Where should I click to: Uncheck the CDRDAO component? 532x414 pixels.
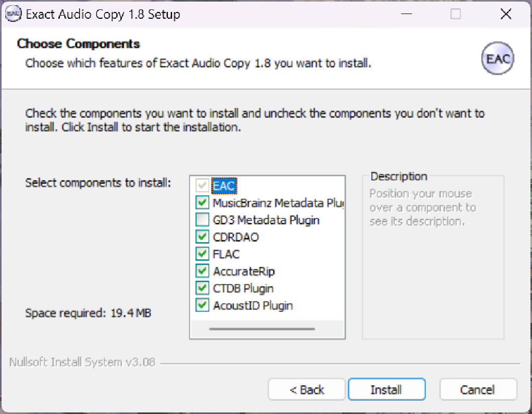[x=202, y=237]
